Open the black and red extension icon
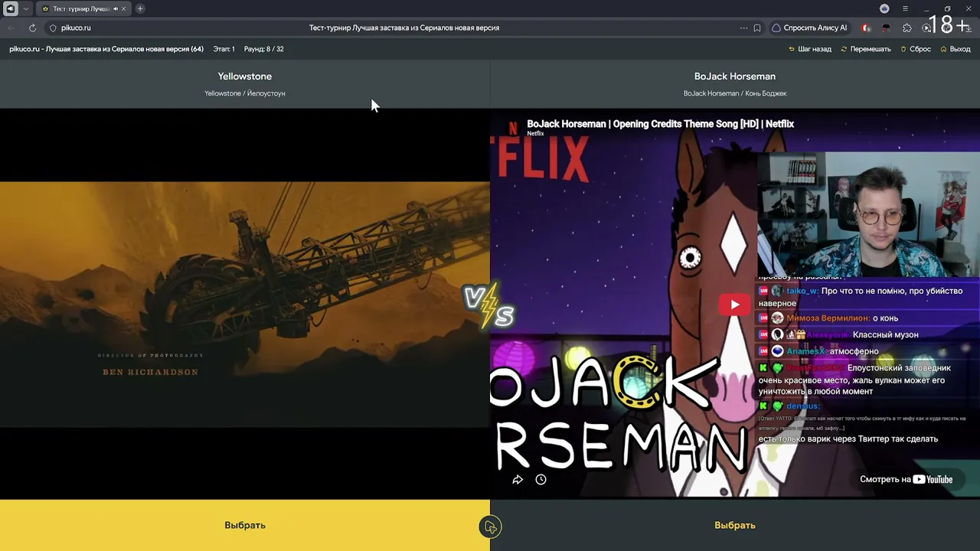 (887, 28)
